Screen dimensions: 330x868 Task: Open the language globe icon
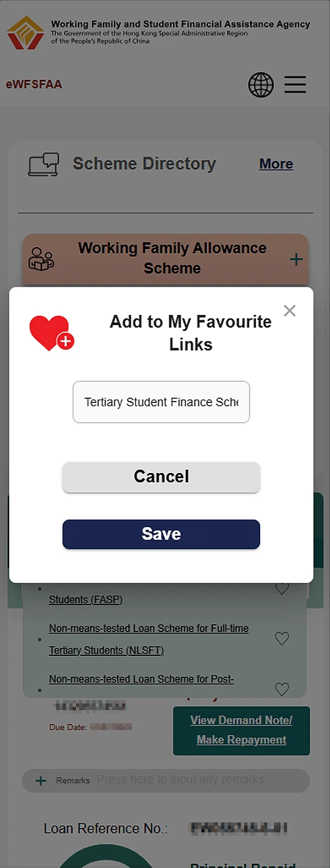pos(261,85)
